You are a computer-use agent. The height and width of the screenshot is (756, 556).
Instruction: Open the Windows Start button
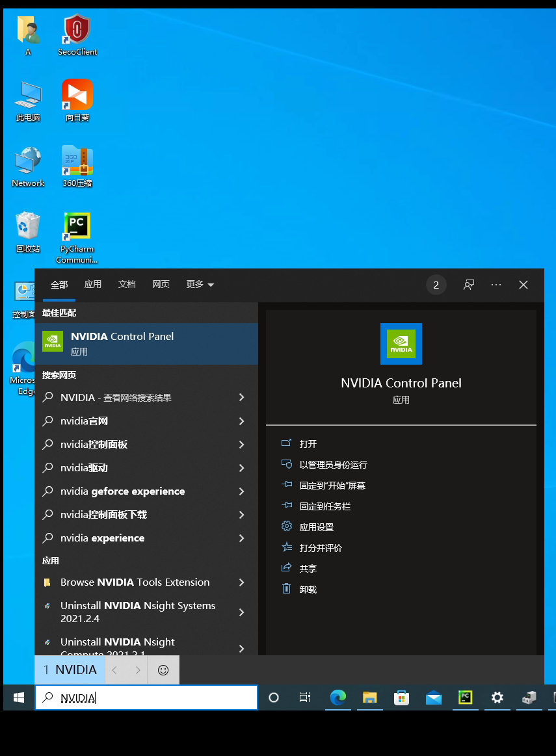[19, 697]
